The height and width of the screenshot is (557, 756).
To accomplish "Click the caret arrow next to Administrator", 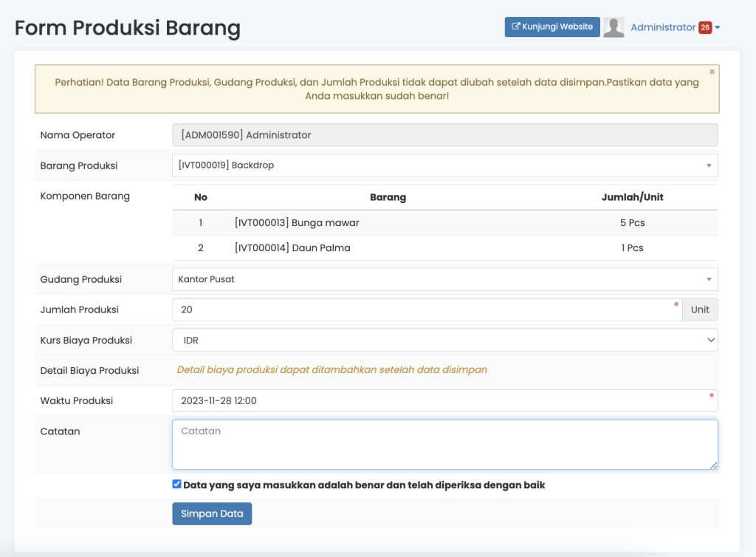I will coord(718,28).
